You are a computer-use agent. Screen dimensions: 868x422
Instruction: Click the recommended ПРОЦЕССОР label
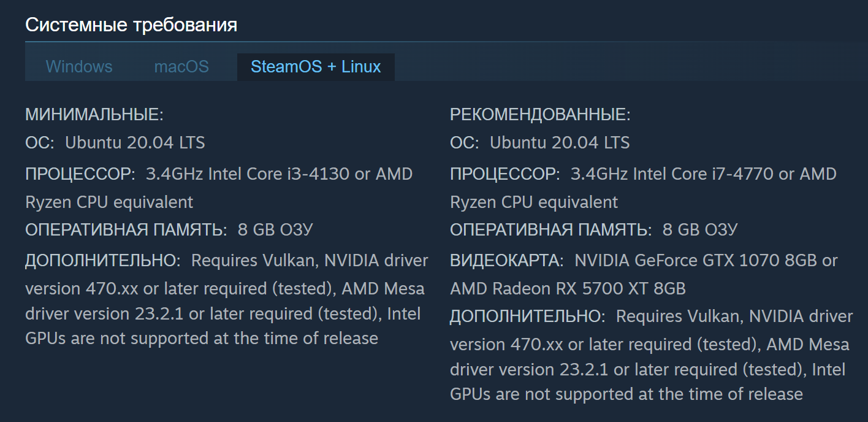tap(505, 174)
